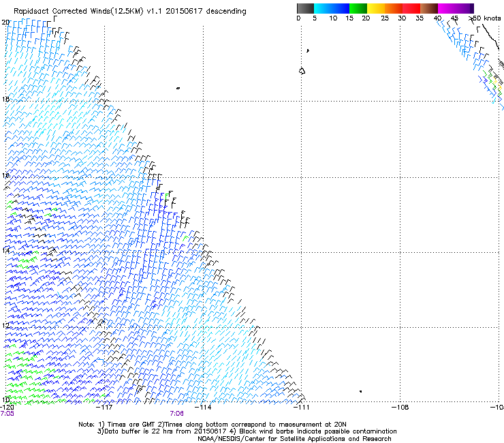Image resolution: width=504 pixels, height=443 pixels.
Task: Click the legend tick label 0
Action: click(298, 18)
